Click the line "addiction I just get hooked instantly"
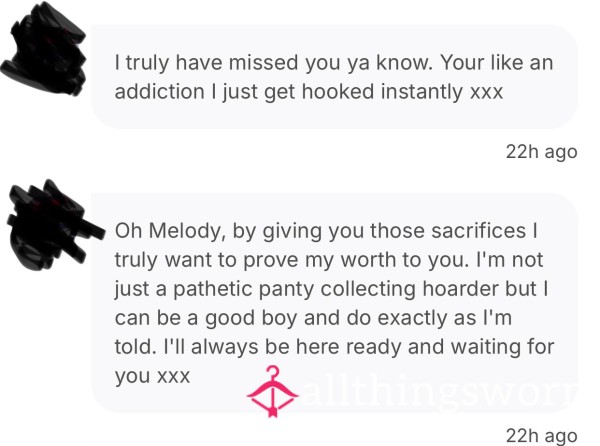 pyautogui.click(x=308, y=92)
